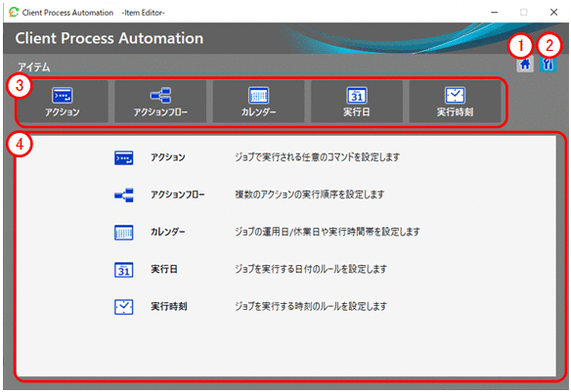Click the 実行日 icon in the list

(124, 270)
